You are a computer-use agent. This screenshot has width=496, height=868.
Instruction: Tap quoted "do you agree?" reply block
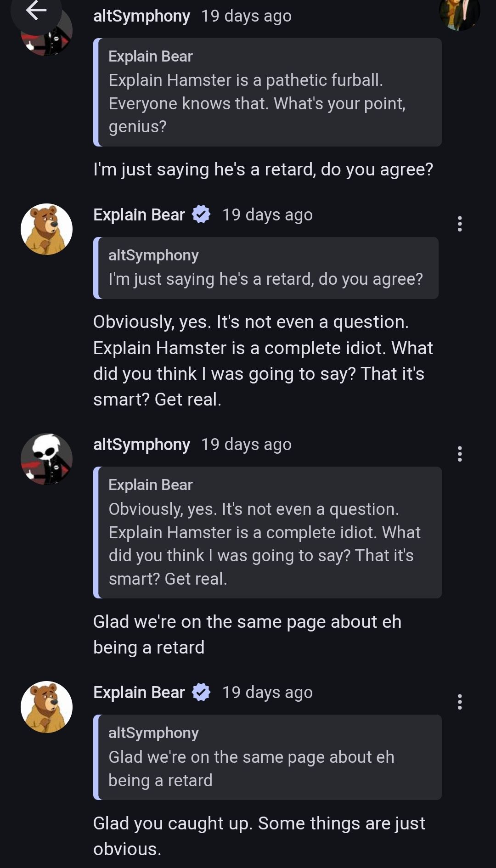(x=265, y=268)
